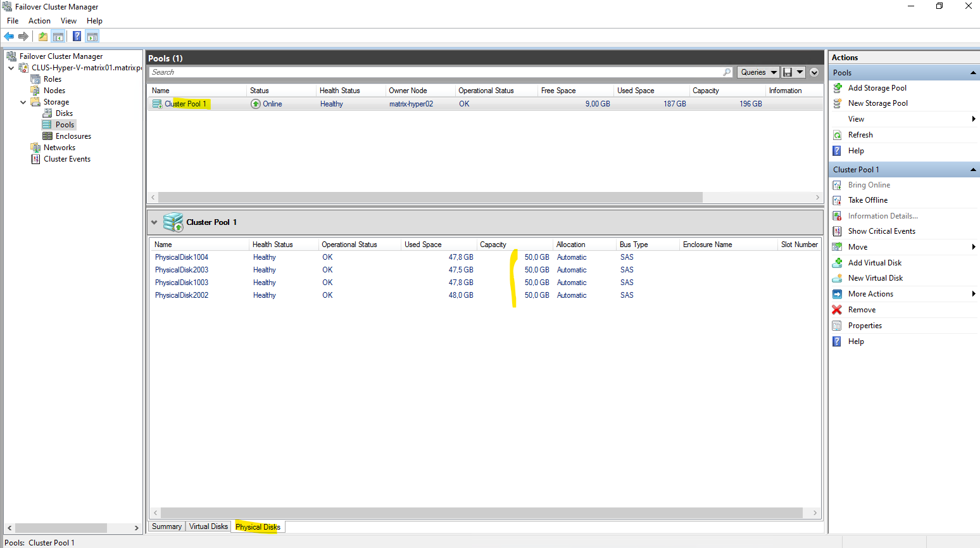Select Enclosures in the tree
The height and width of the screenshot is (548, 980).
point(73,136)
